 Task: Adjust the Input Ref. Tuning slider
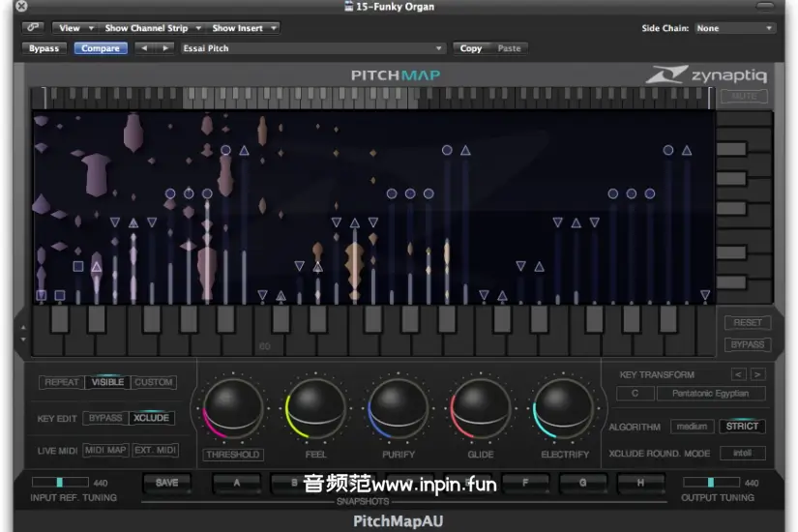pyautogui.click(x=60, y=482)
